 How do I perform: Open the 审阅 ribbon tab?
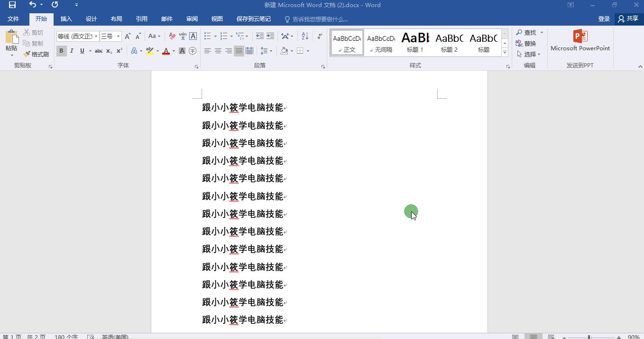click(192, 19)
